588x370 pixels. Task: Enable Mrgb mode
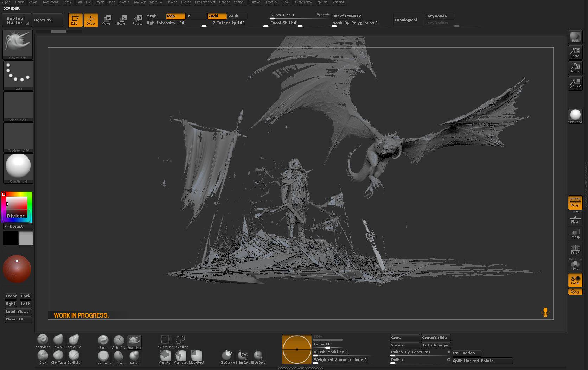(155, 16)
